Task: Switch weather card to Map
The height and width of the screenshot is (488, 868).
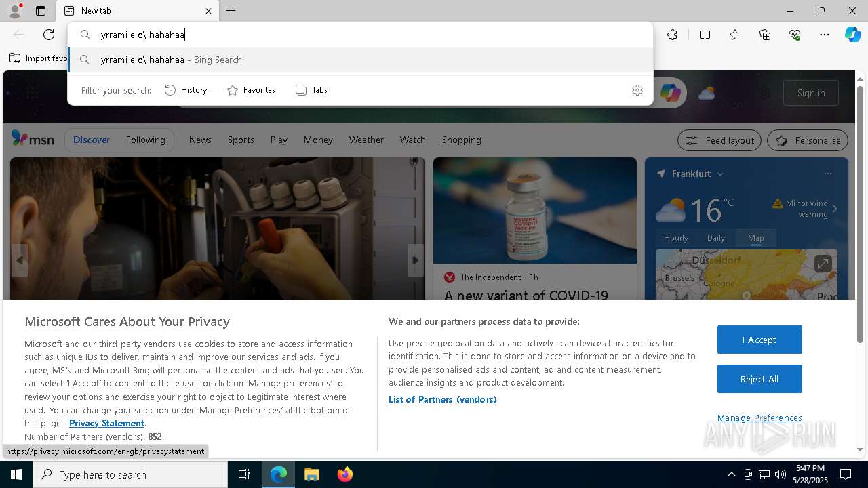Action: (755, 238)
